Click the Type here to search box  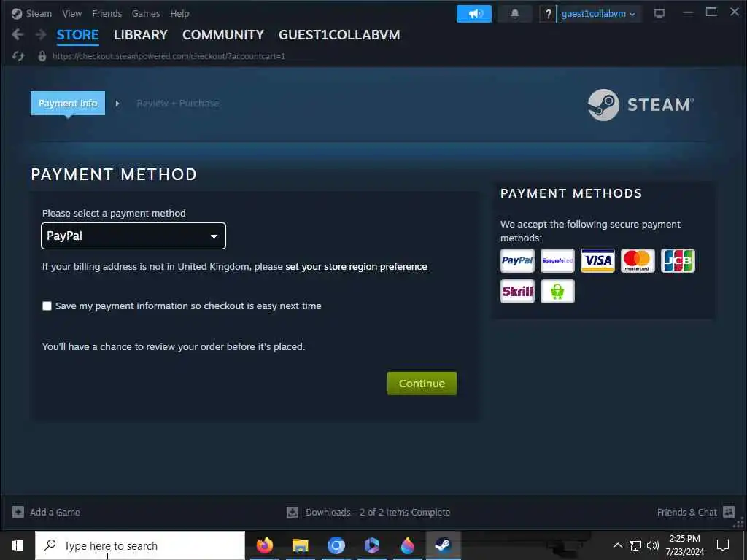[141, 545]
